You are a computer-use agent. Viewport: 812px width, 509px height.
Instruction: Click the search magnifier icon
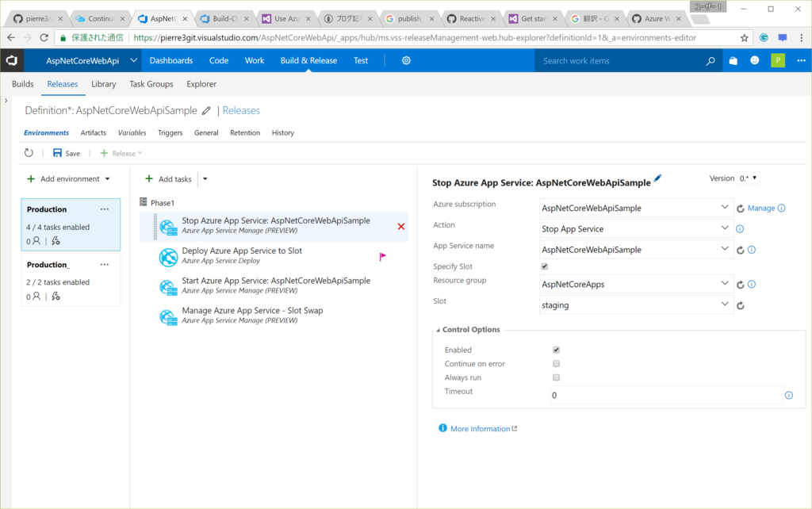coord(710,61)
